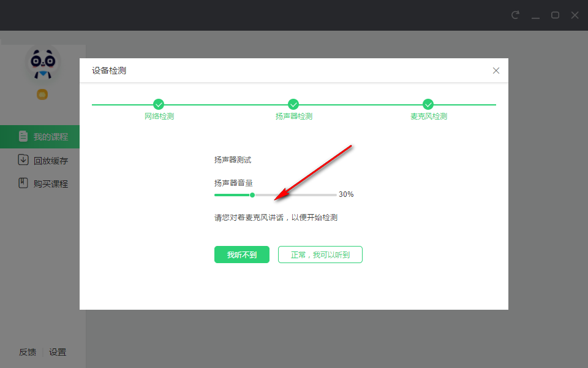Image resolution: width=588 pixels, height=368 pixels.
Task: Close the 设备检测 dialog
Action: pos(496,70)
